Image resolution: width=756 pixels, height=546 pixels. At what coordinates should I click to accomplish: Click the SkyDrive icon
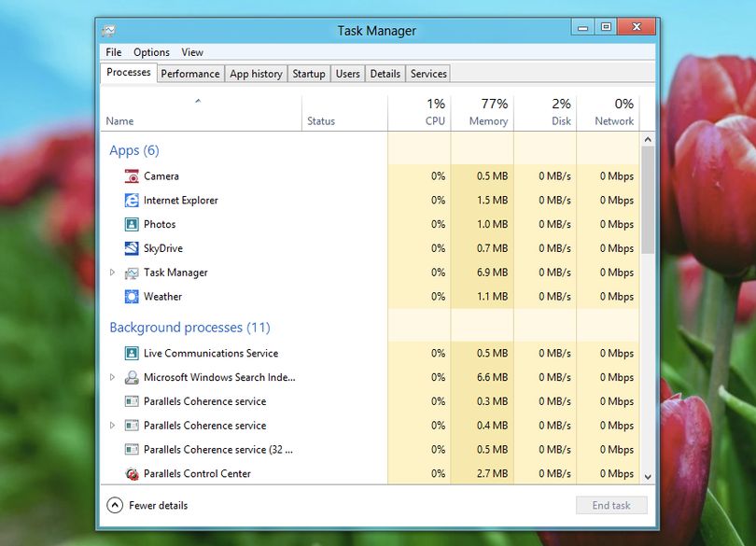tap(132, 248)
